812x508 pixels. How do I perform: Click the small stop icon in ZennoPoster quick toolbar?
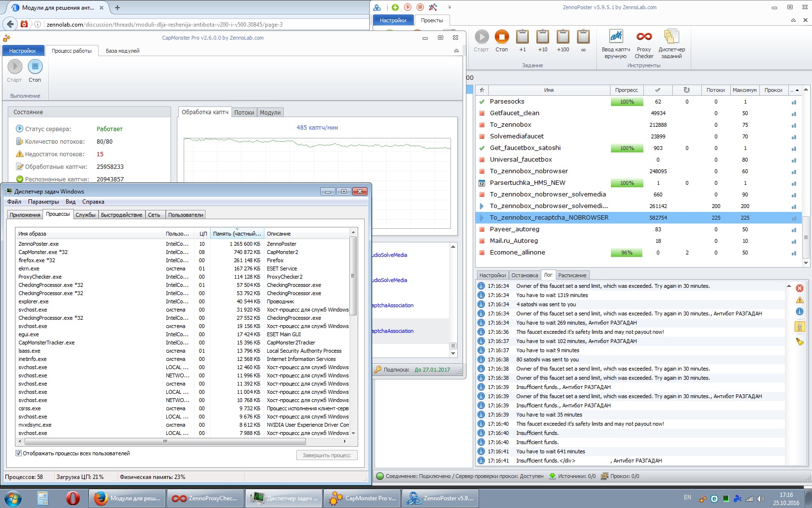pos(420,7)
